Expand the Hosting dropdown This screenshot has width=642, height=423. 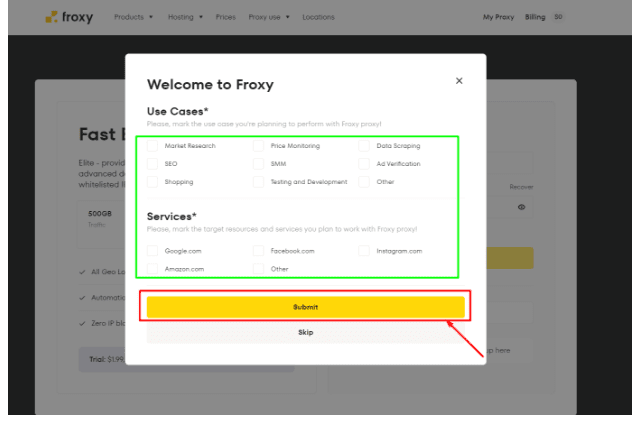[x=185, y=17]
